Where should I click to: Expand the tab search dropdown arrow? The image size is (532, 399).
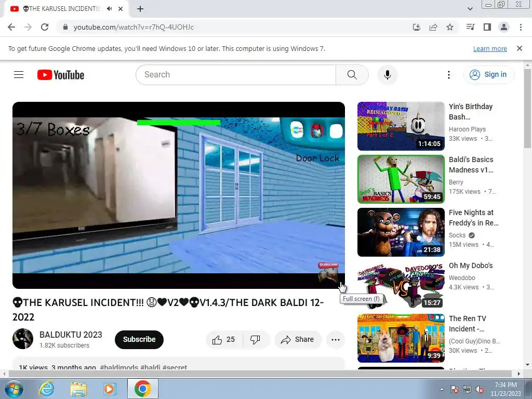(x=470, y=9)
